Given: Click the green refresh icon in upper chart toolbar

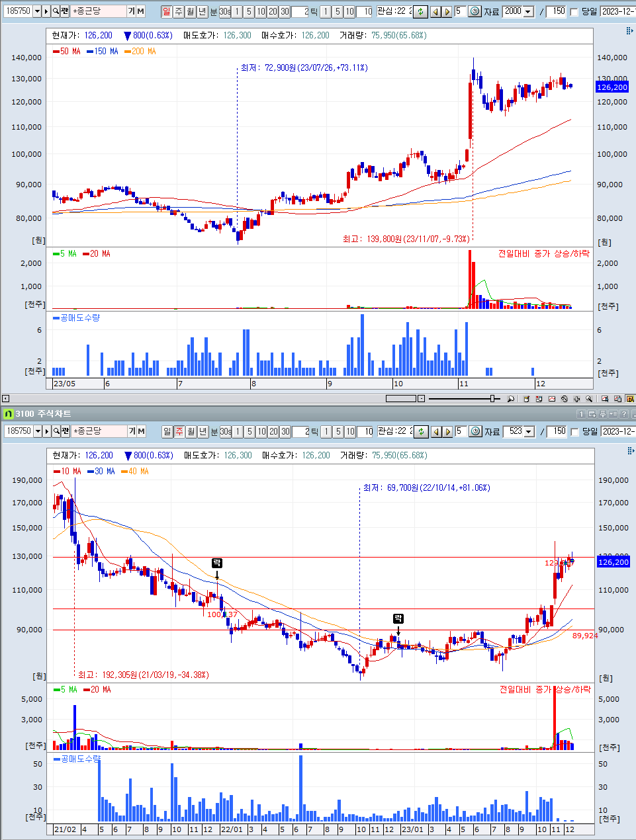Looking at the screenshot, I should (x=420, y=11).
